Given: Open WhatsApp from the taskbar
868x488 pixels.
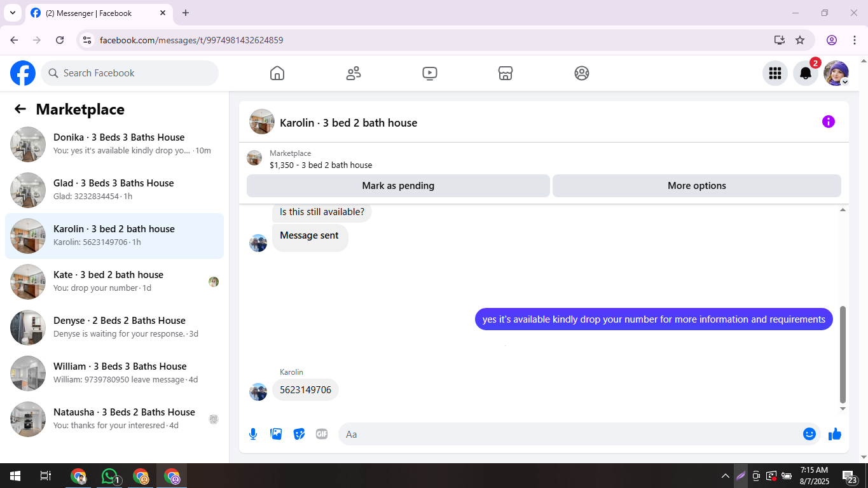Looking at the screenshot, I should 110,476.
